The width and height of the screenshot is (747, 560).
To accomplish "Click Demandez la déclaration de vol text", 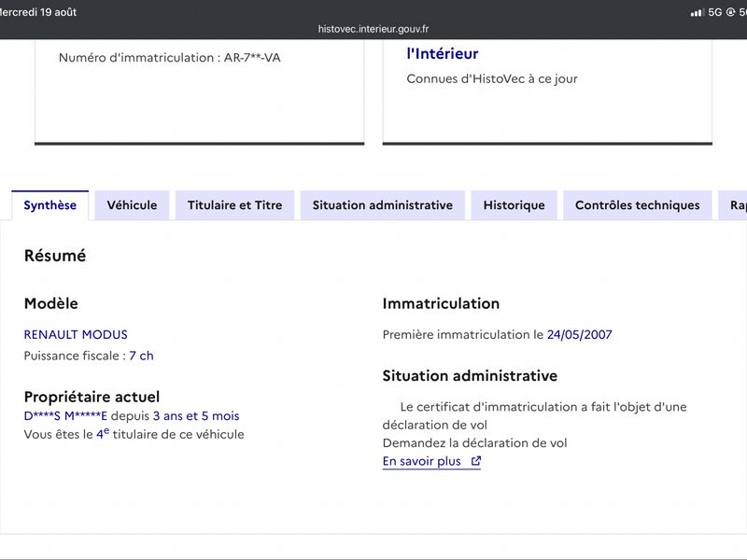I will pyautogui.click(x=475, y=443).
